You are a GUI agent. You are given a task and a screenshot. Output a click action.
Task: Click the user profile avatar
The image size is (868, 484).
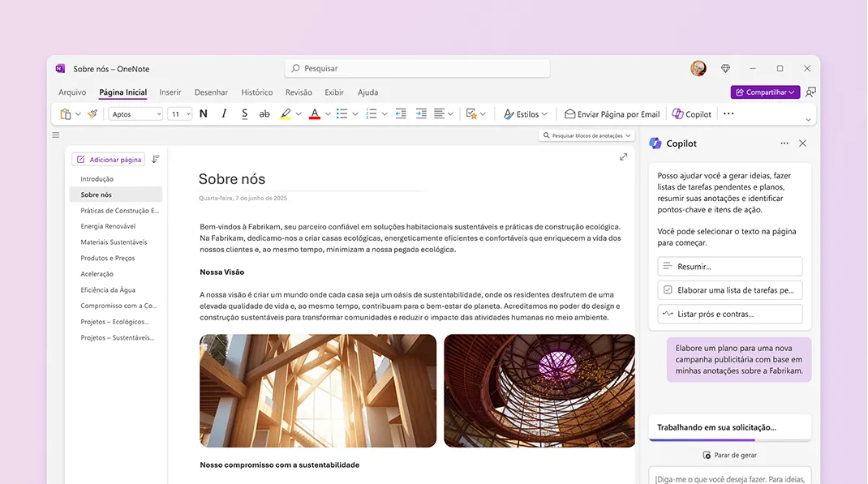coord(698,69)
